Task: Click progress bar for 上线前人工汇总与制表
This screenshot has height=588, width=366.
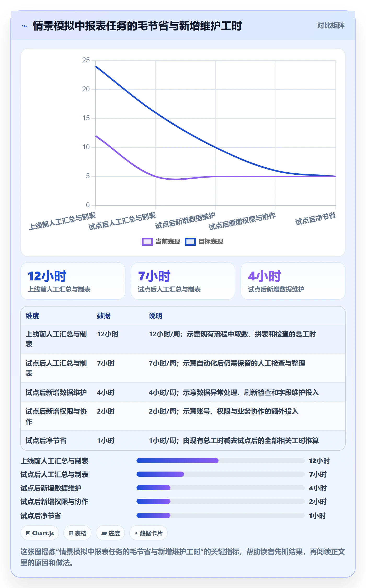Action: point(221,461)
